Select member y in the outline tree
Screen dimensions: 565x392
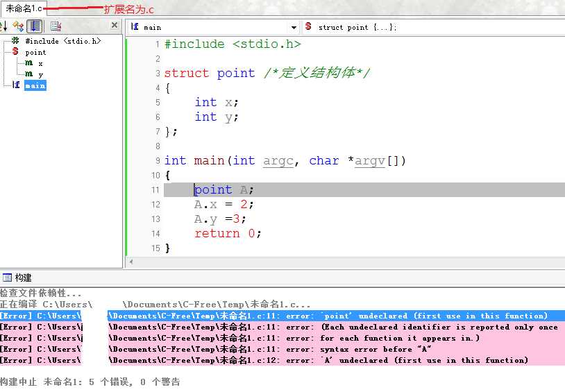pos(40,74)
